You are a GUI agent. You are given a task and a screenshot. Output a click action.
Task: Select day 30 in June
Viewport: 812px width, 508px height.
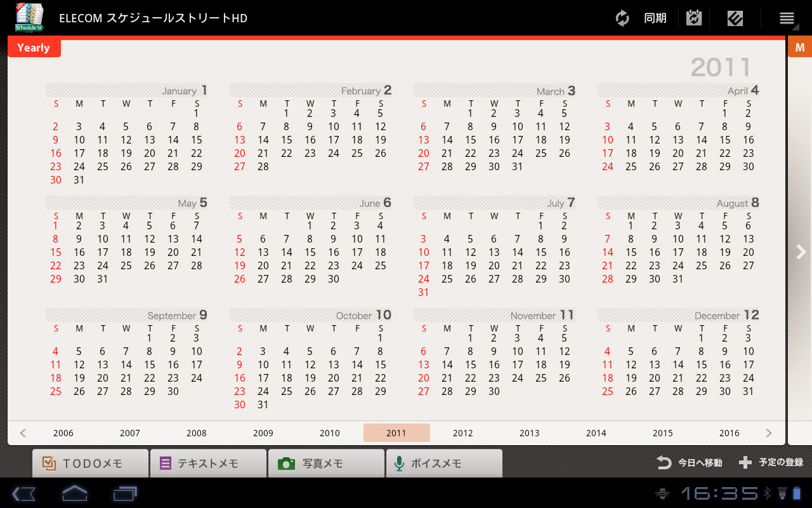[x=334, y=279]
